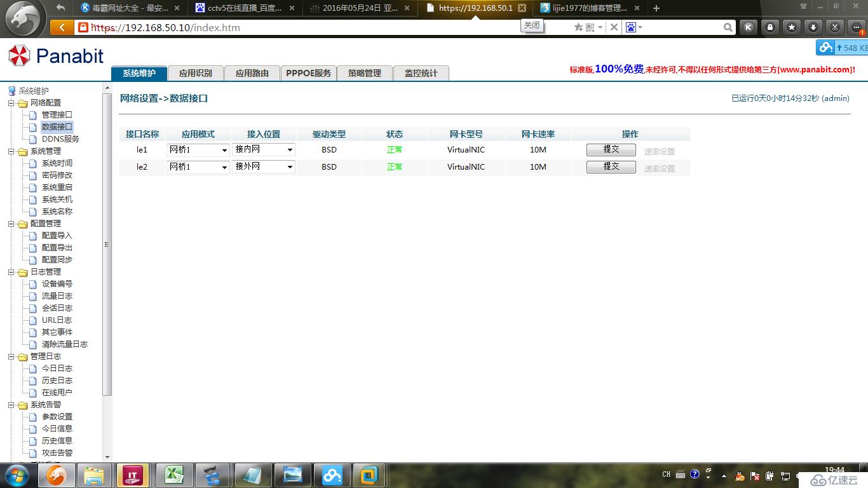Click 速率设置 link in le2 row
Viewport: 868px width, 488px height.
click(x=660, y=168)
